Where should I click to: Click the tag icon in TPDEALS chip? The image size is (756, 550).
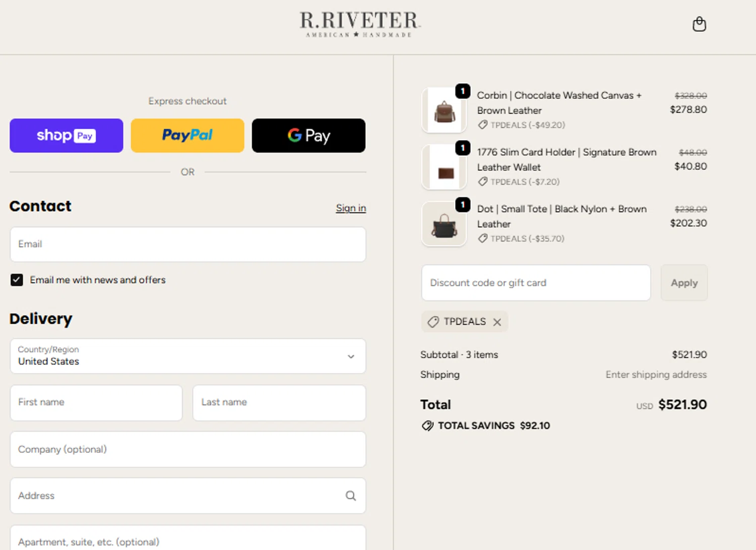pyautogui.click(x=433, y=322)
